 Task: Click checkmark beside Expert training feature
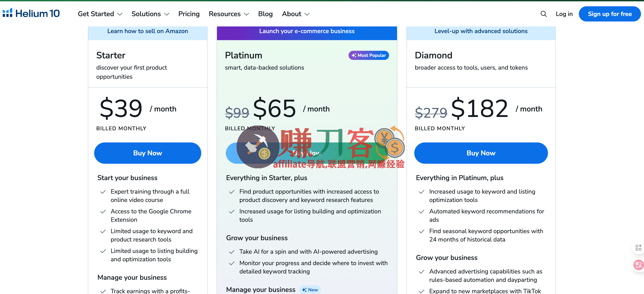[x=103, y=192]
